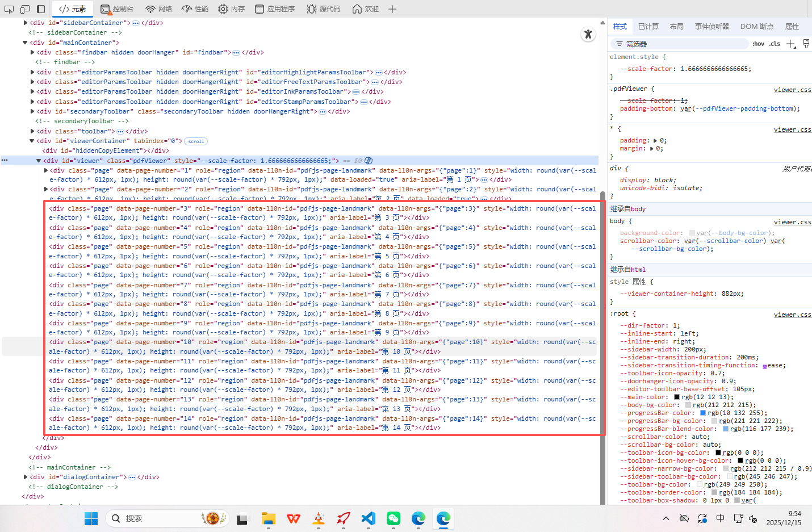This screenshot has height=532, width=812.
Task: Toggle the dock/activity bar position icon
Action: [41, 9]
